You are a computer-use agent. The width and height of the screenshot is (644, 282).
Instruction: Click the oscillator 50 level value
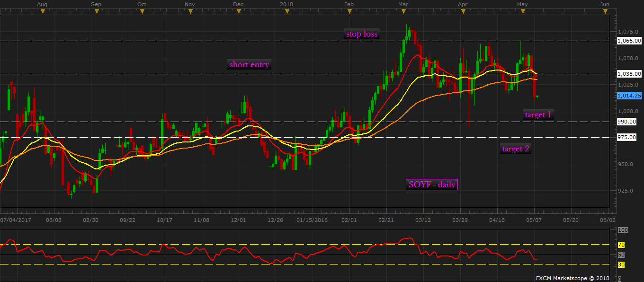click(x=622, y=255)
